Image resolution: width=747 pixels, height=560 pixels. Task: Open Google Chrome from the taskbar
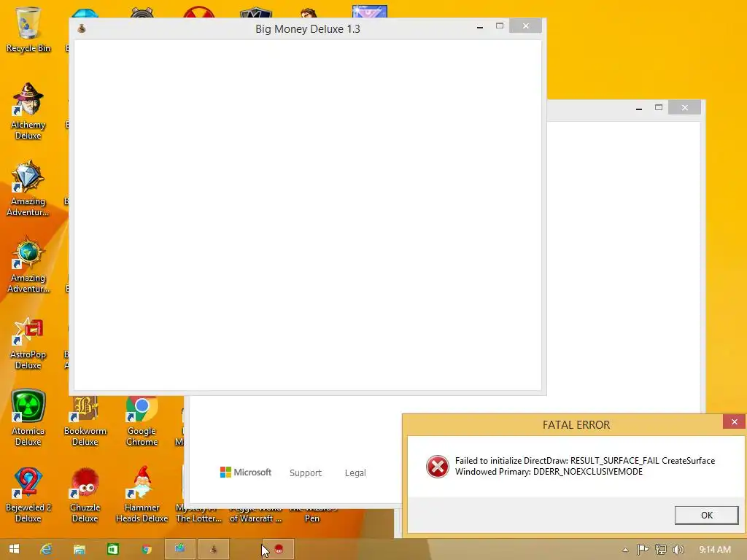click(x=146, y=549)
